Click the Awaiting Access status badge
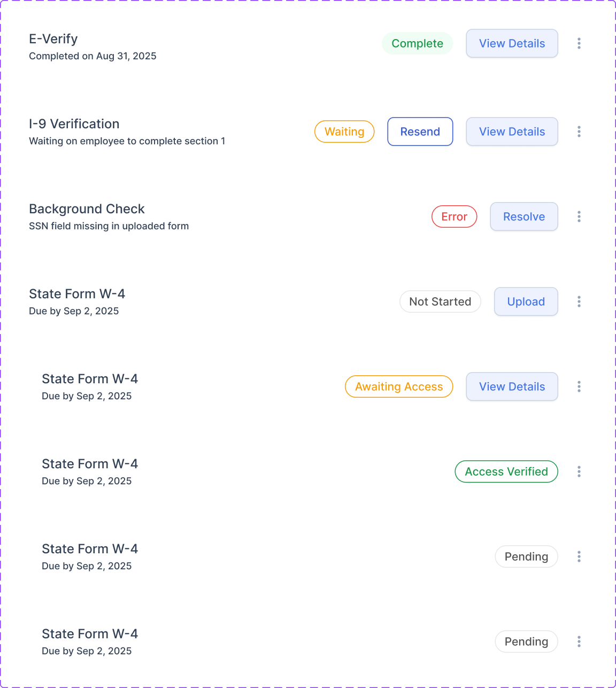 pyautogui.click(x=399, y=386)
